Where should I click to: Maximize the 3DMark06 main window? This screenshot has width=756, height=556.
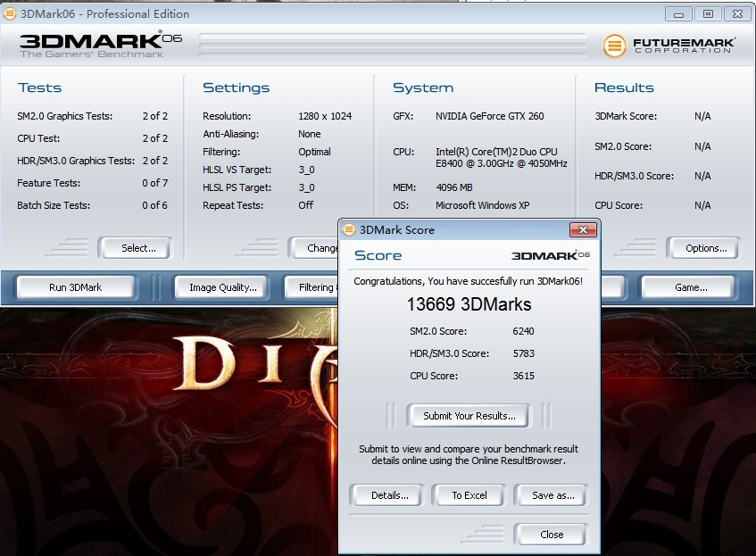pos(708,14)
